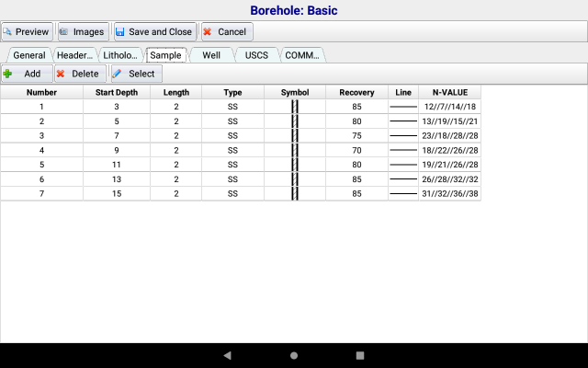
Task: Click the line style in row 3
Action: [403, 135]
